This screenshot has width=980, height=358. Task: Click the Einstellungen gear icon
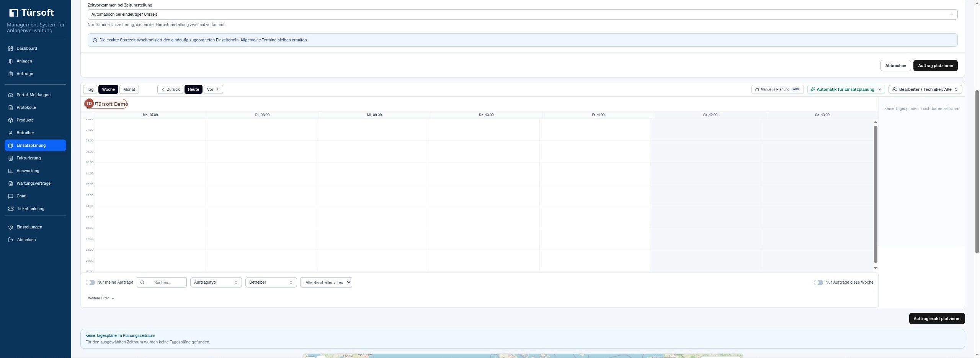click(11, 227)
